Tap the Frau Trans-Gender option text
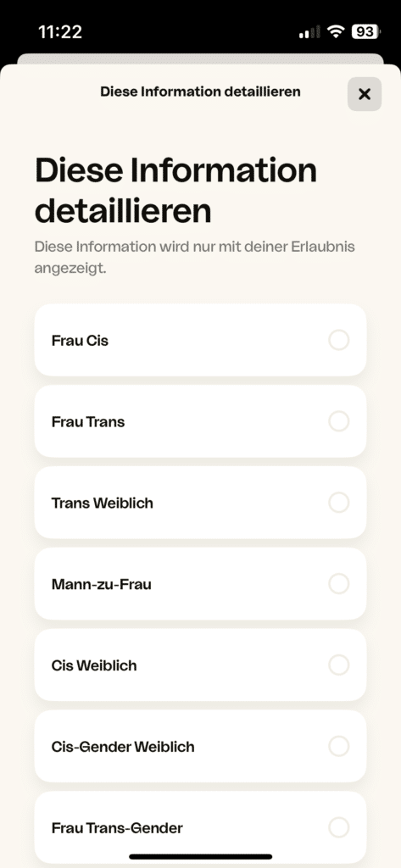This screenshot has height=868, width=401. (118, 828)
